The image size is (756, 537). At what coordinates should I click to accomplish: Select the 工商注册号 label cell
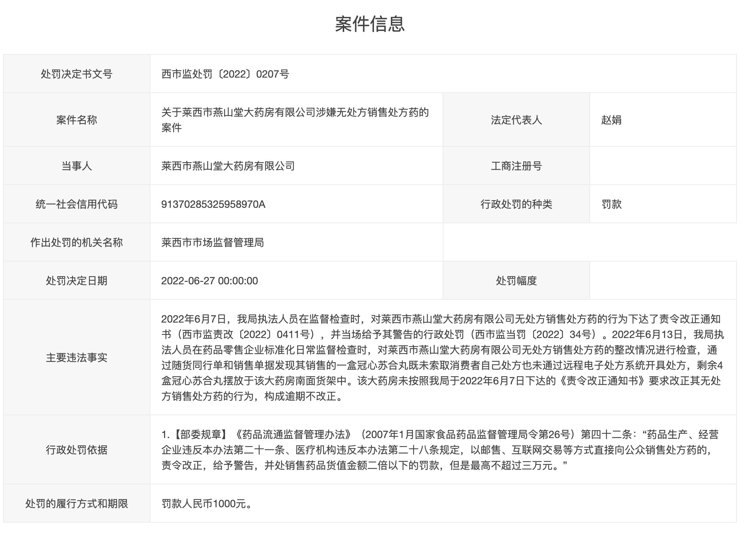tap(517, 166)
